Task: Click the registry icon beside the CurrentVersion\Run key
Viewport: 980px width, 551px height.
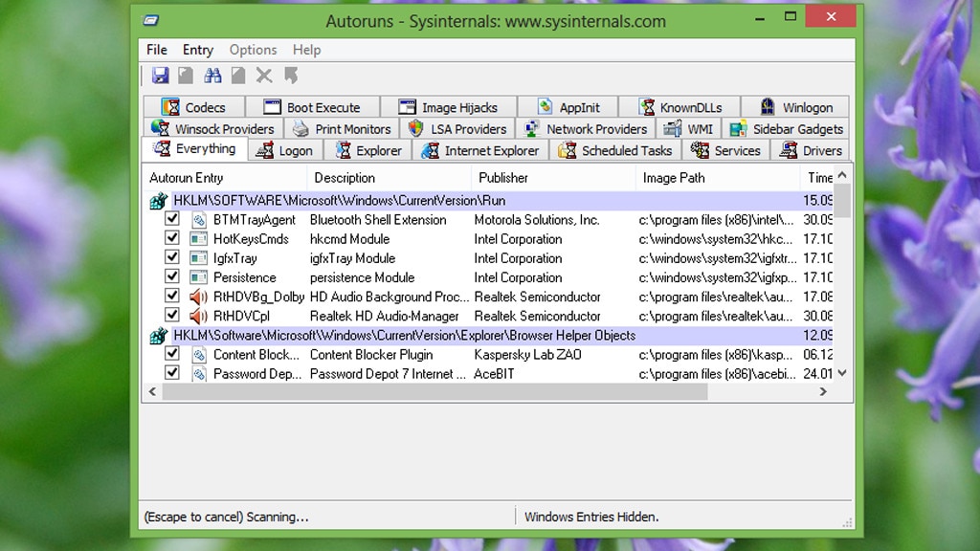Action: (158, 201)
